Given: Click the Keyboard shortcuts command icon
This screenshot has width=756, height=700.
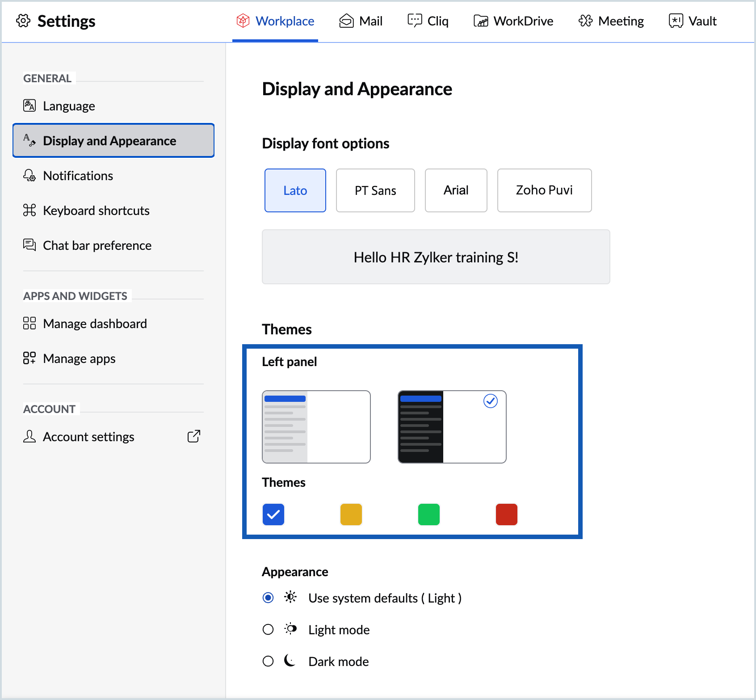Looking at the screenshot, I should pyautogui.click(x=29, y=210).
